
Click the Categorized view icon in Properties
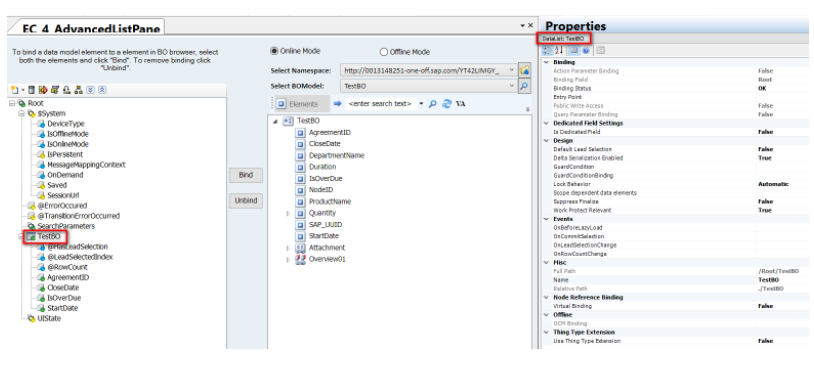(x=547, y=50)
